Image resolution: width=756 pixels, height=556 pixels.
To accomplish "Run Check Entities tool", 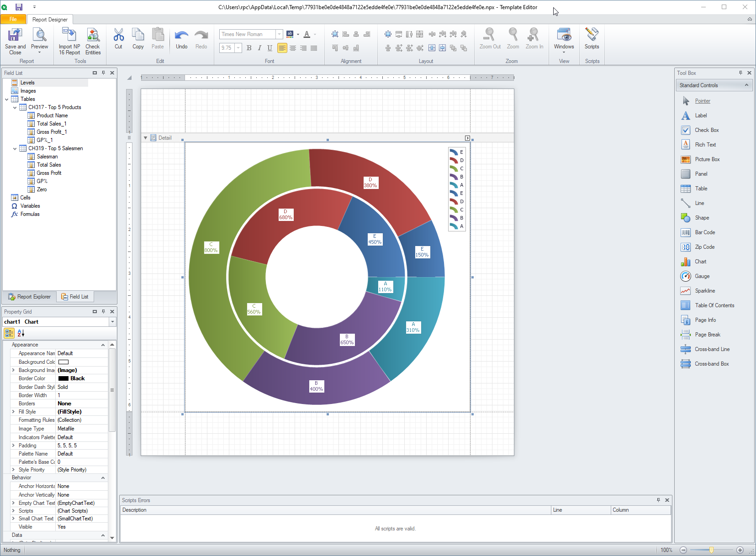I will [93, 40].
